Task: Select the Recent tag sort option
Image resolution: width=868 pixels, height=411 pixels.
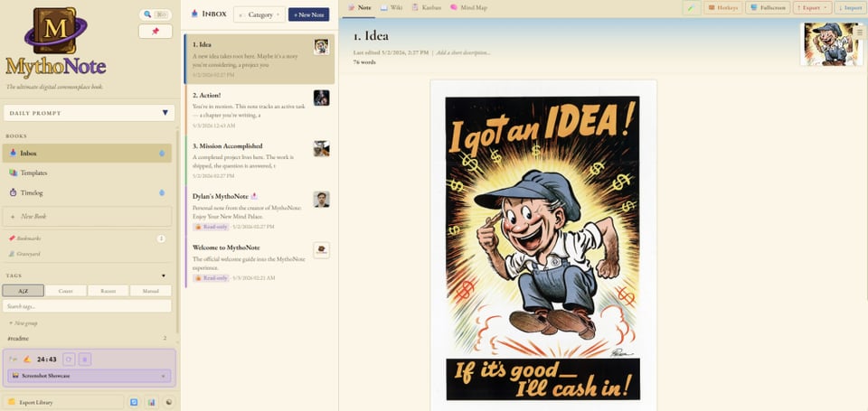Action: (108, 291)
